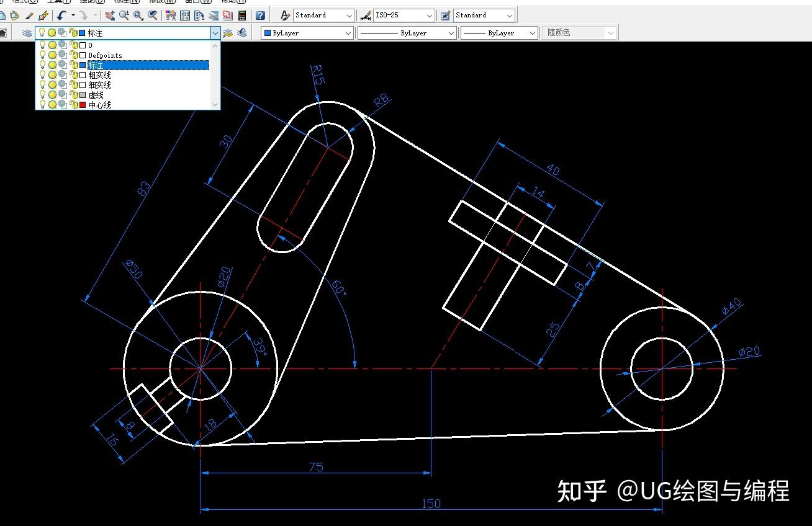Select the 75 dimension text

[x=316, y=466]
